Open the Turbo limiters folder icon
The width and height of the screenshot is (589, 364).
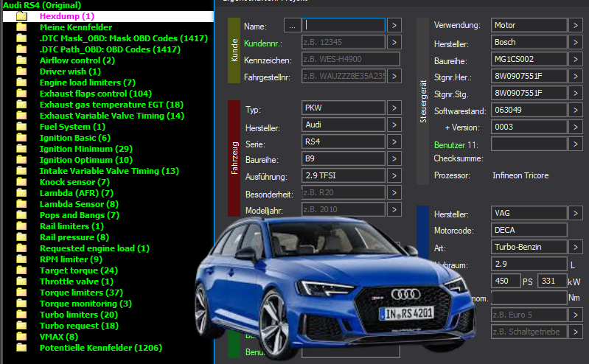coord(22,315)
